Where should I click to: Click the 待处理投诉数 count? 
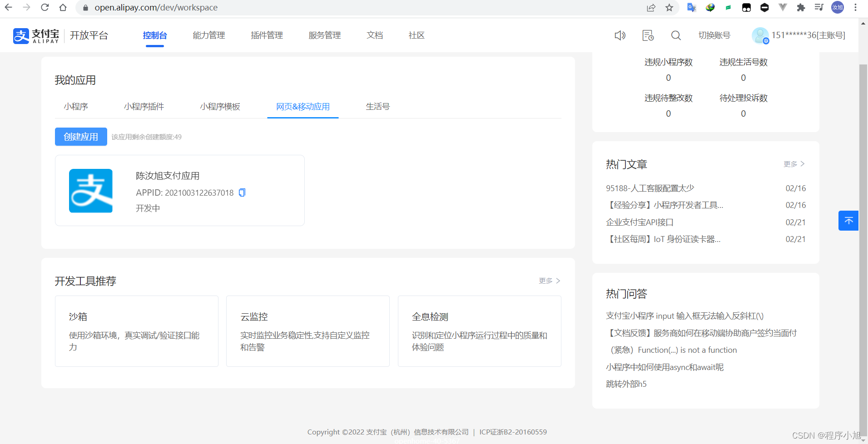coord(743,113)
